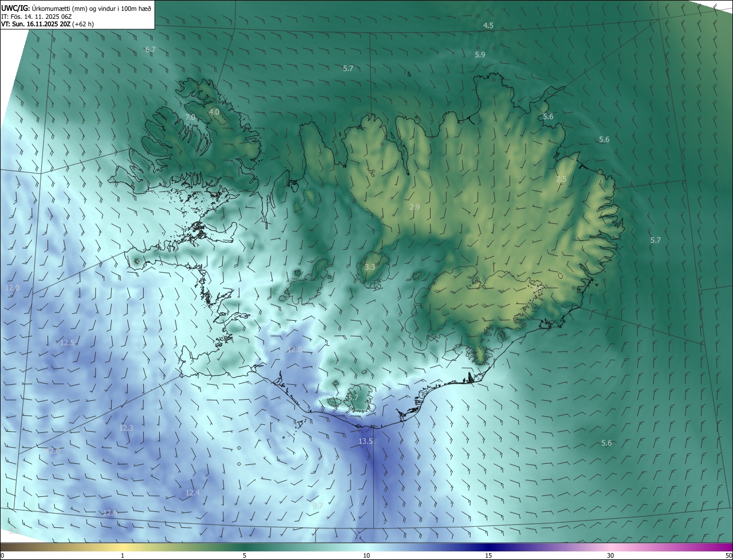The height and width of the screenshot is (560, 733).
Task: Select the 30 tick on the color scale
Action: [610, 555]
